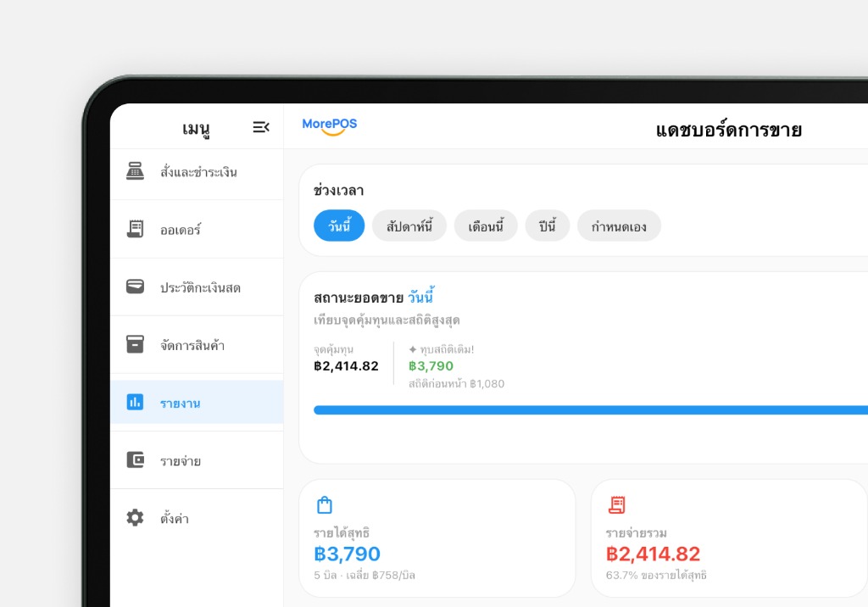Viewport: 868px width, 607px height.
Task: Click the รายได้สุทธิ card label
Action: 342,532
